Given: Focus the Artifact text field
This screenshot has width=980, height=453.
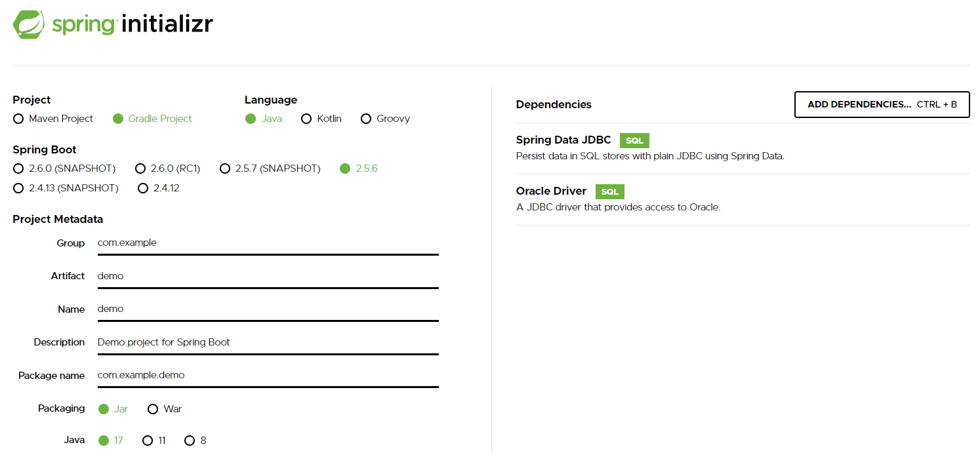Looking at the screenshot, I should (x=268, y=276).
